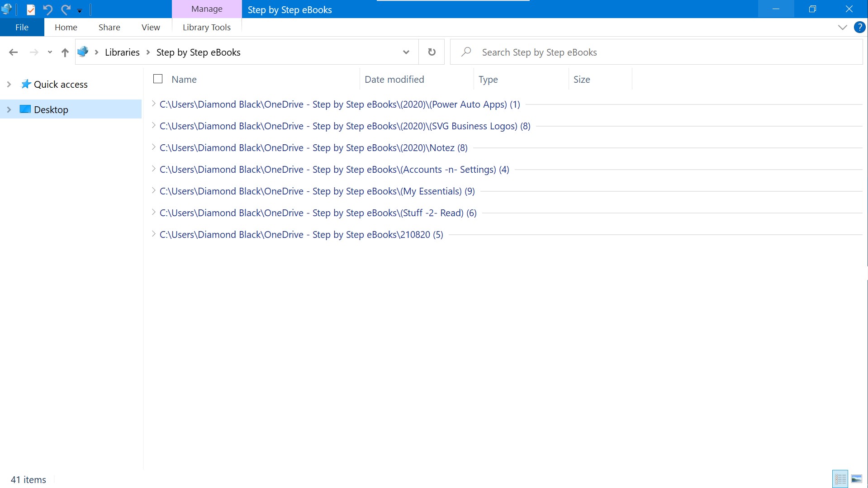This screenshot has width=868, height=488.
Task: Switch to the View ribbon tab
Action: (151, 27)
